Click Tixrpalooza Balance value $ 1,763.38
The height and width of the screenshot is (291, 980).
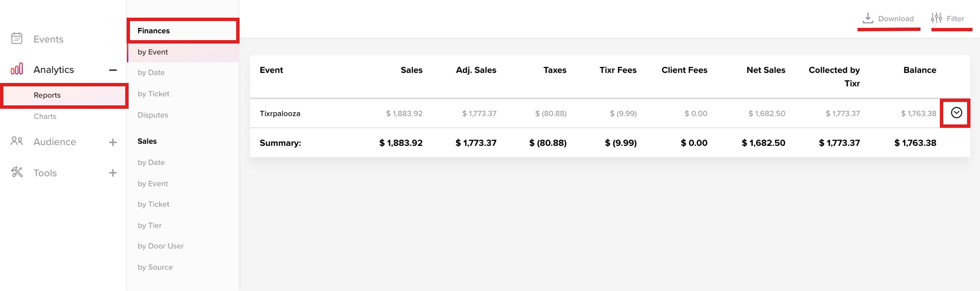(918, 114)
